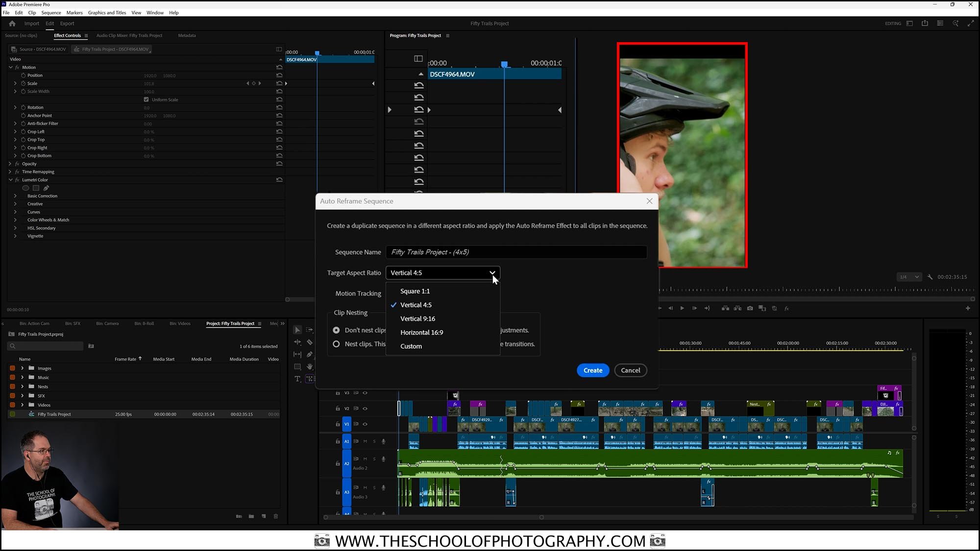Expand the Videos bin in the Project panel
This screenshot has height=551, width=980.
pos(22,405)
